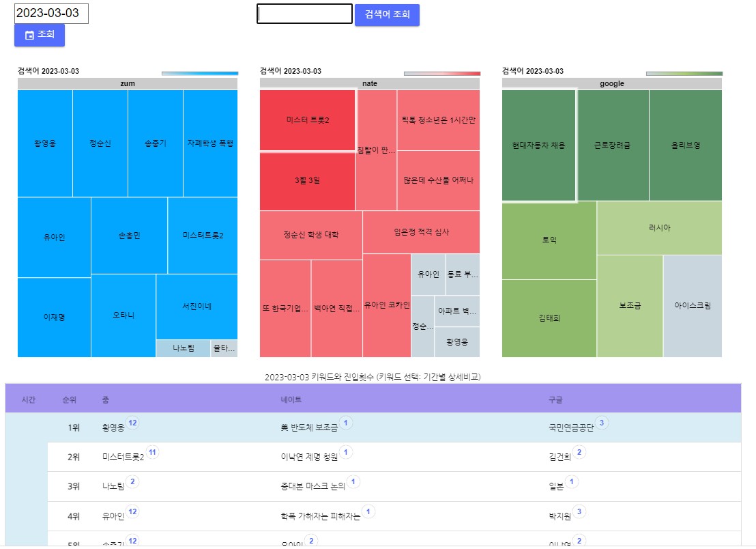The width and height of the screenshot is (756, 549).
Task: Click the 토익 tile
Action: 549,240
